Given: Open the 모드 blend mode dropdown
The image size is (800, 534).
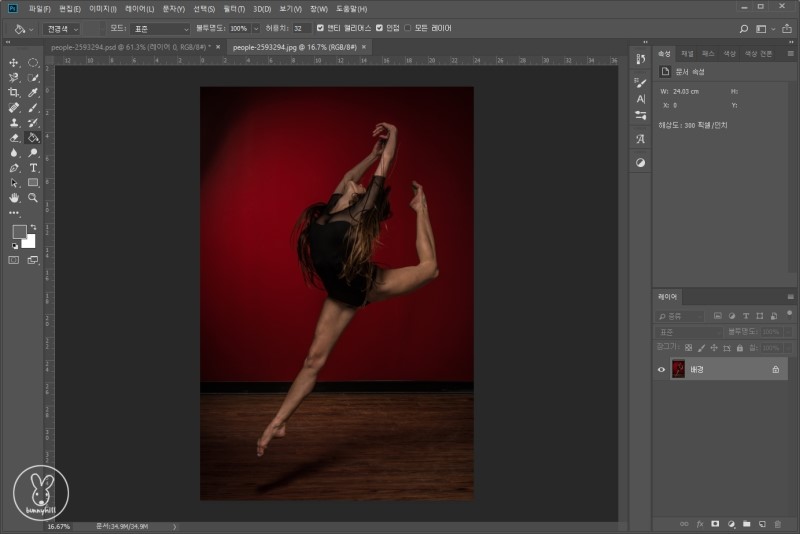Looking at the screenshot, I should tap(160, 28).
